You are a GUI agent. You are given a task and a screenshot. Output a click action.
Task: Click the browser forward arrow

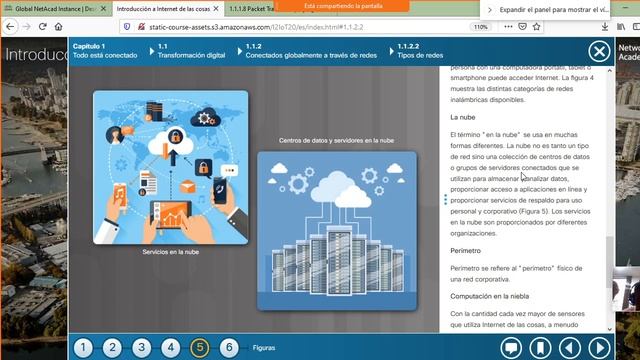point(27,27)
